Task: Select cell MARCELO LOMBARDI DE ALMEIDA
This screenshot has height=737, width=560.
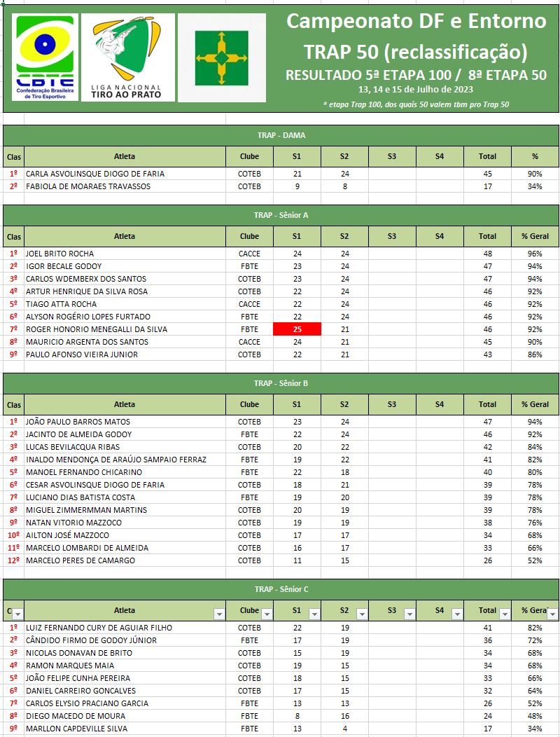Action: (x=125, y=548)
